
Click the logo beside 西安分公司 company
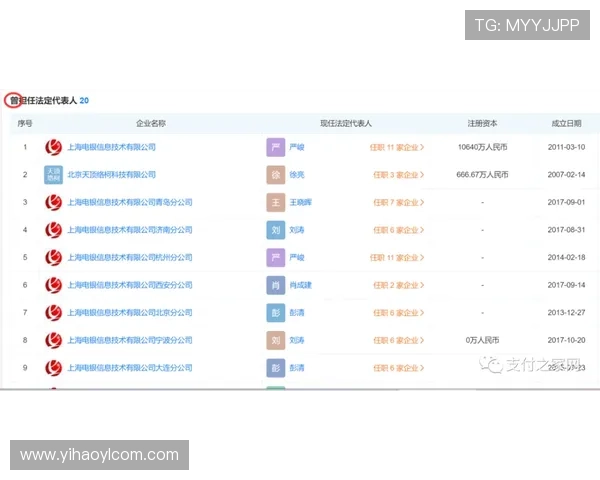pyautogui.click(x=53, y=285)
